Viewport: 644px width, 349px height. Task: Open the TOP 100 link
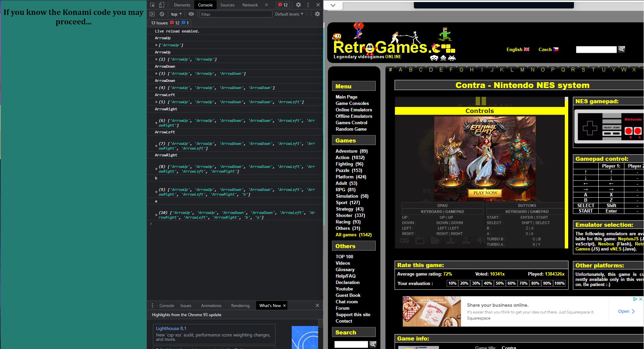(x=344, y=257)
